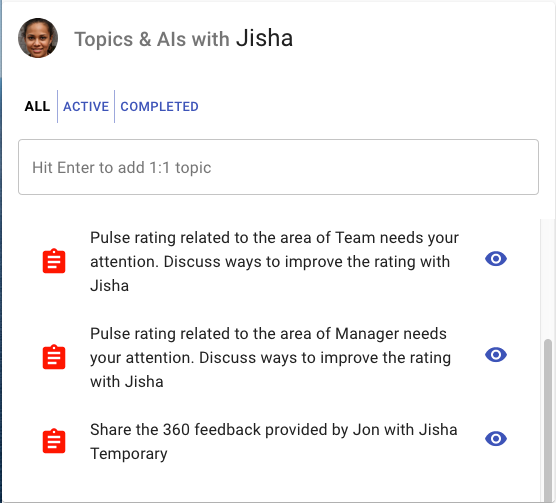556x503 pixels.
Task: Click the scrollbar track above the thumb
Action: 548,279
